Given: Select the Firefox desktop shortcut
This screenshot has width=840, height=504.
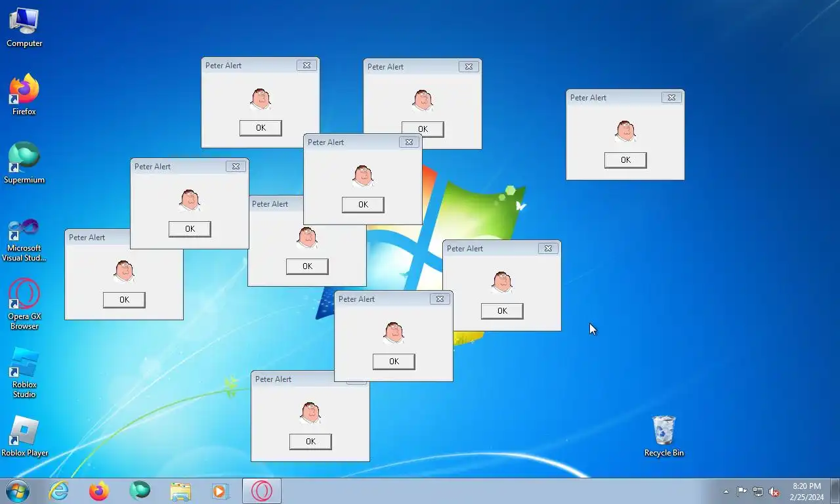Looking at the screenshot, I should point(24,95).
